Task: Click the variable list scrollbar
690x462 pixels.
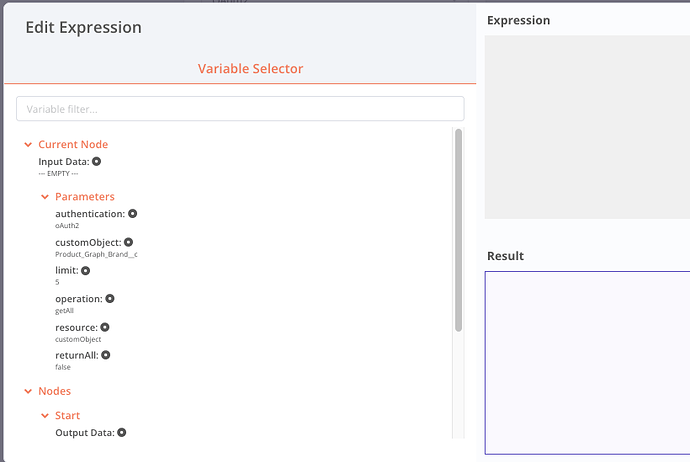Action: click(458, 230)
